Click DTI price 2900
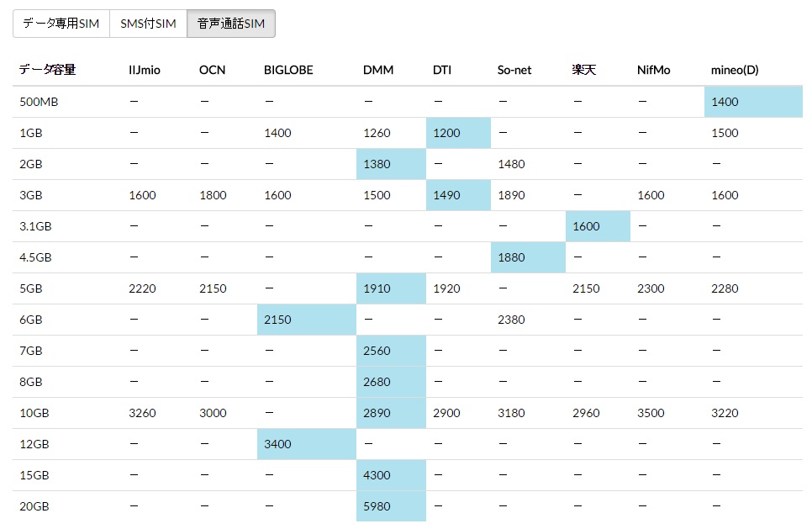The image size is (812, 529). pos(446,413)
